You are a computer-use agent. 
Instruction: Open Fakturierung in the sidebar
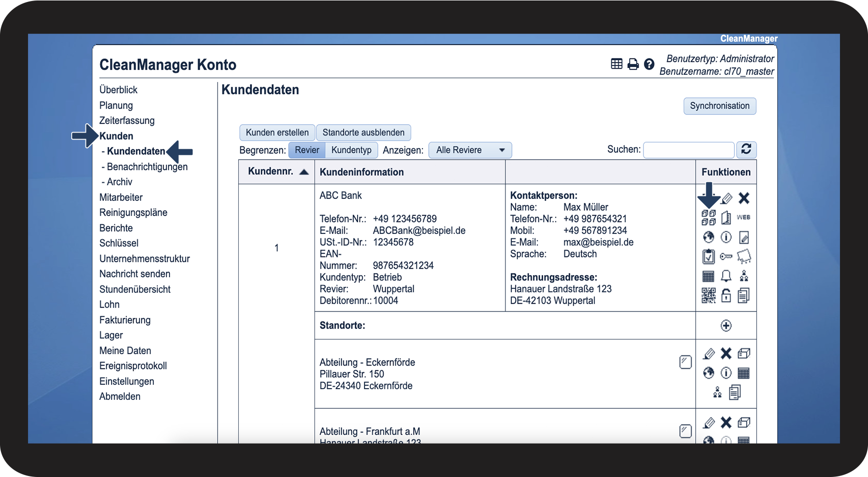click(125, 320)
